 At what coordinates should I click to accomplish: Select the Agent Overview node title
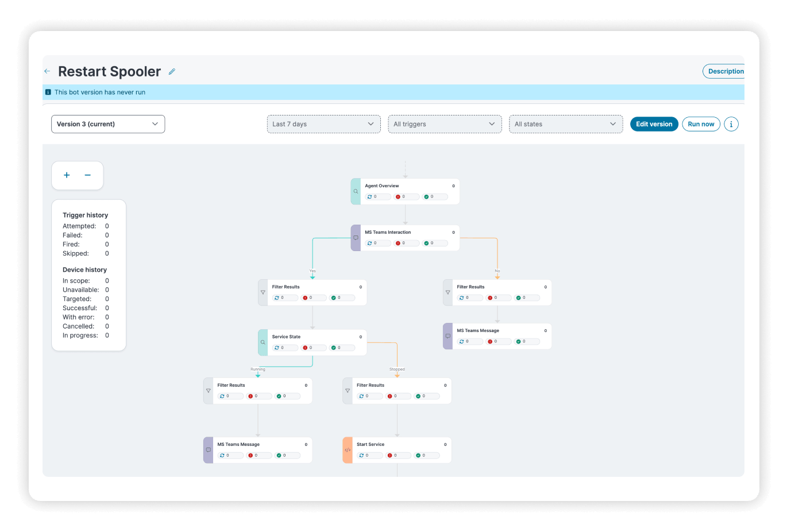pyautogui.click(x=382, y=186)
